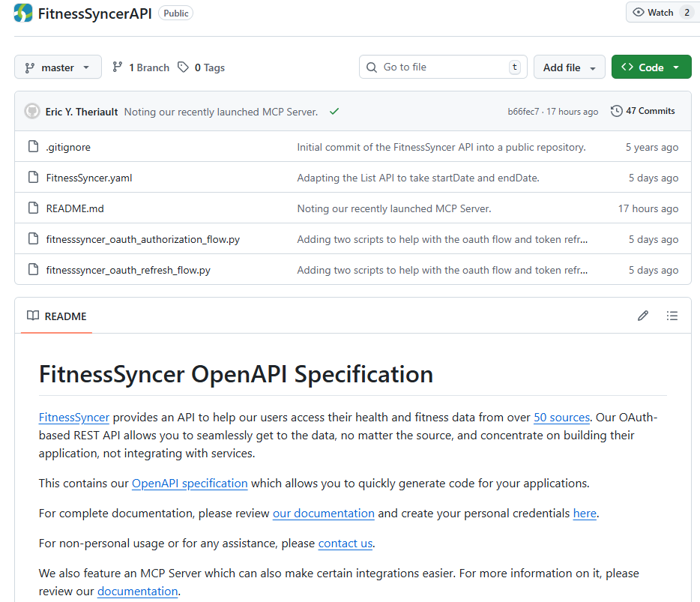Click Eric Y. Theriault's avatar icon
The width and height of the screenshot is (700, 602).
pos(32,112)
